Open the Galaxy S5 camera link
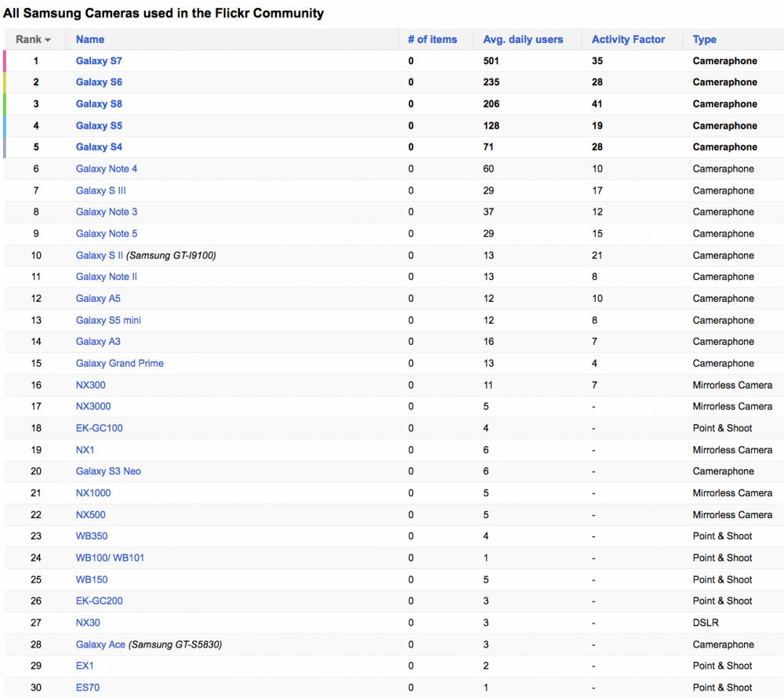784x697 pixels. 99,125
